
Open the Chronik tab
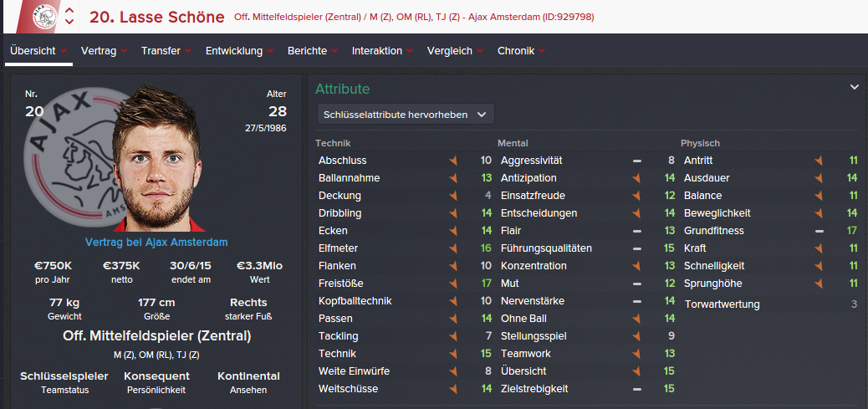coord(521,51)
